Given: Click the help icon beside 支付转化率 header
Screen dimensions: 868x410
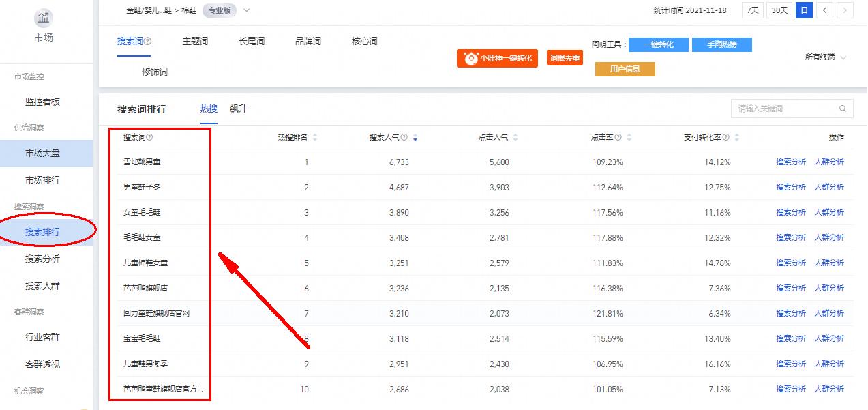Looking at the screenshot, I should coord(724,138).
